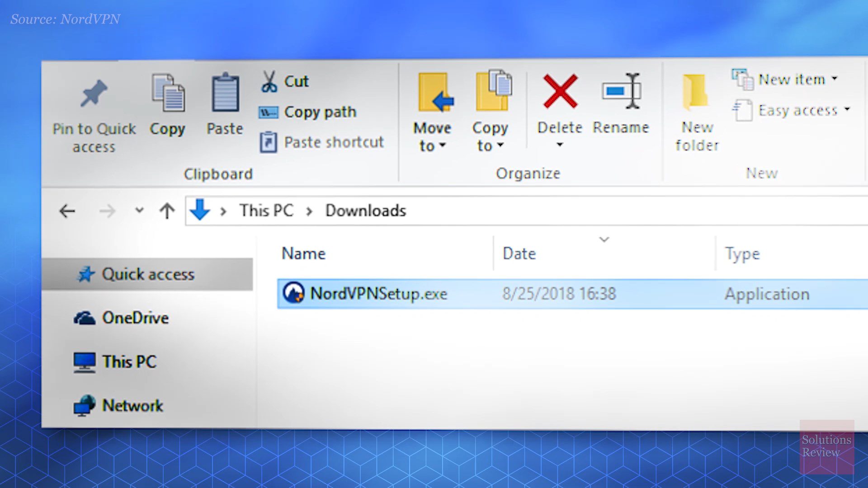
Task: Toggle sort direction arrow above Date column
Action: (x=604, y=239)
